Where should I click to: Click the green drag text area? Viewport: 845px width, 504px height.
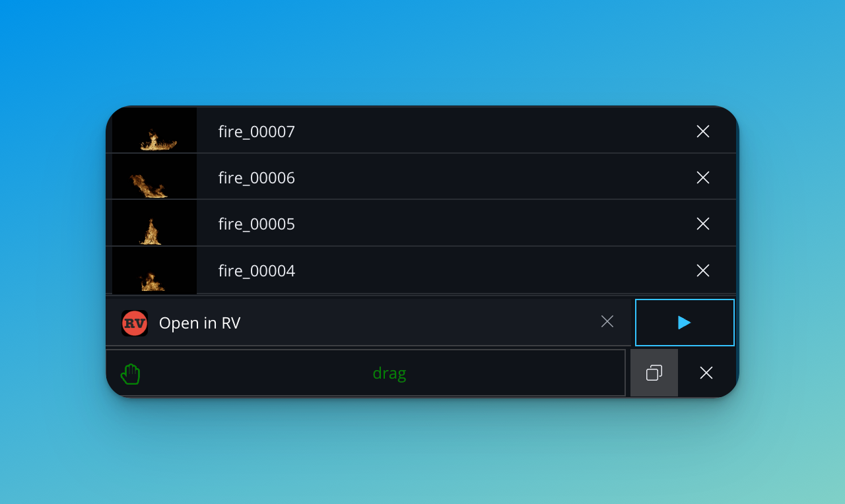[389, 373]
